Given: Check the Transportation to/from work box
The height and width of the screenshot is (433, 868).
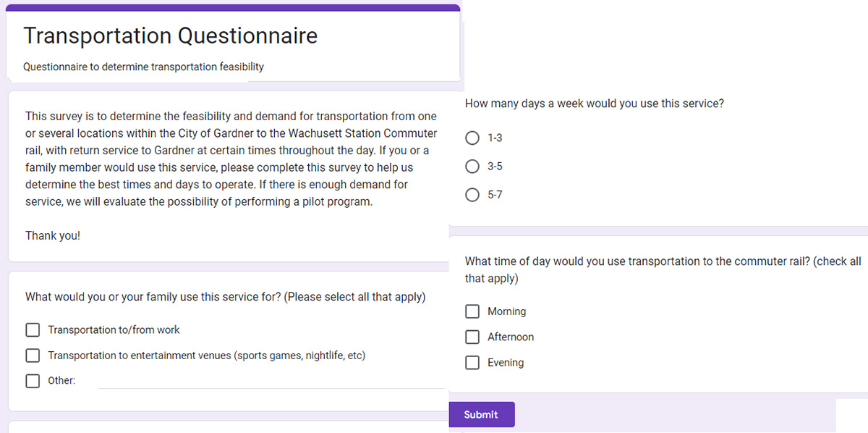Looking at the screenshot, I should pyautogui.click(x=33, y=330).
